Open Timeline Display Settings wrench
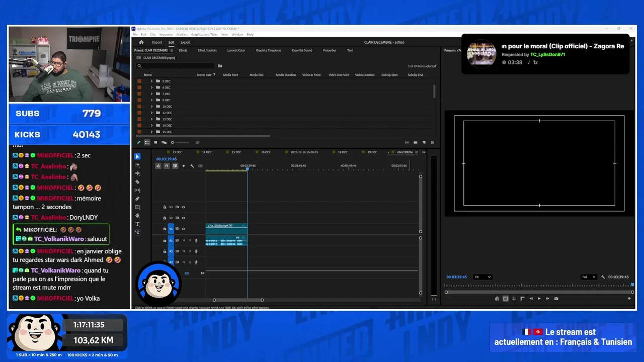The height and width of the screenshot is (362, 644). [x=192, y=166]
